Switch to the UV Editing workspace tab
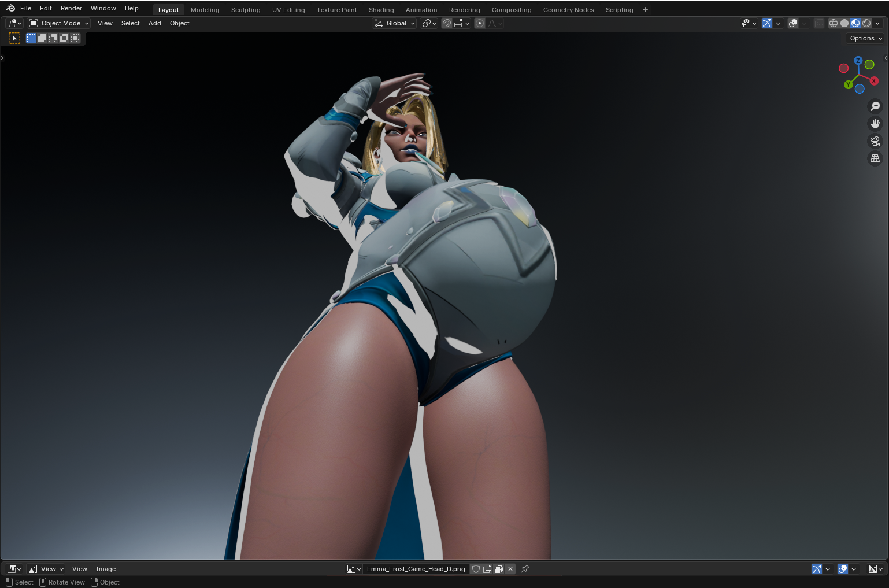Screen dimensions: 889x588 click(288, 10)
